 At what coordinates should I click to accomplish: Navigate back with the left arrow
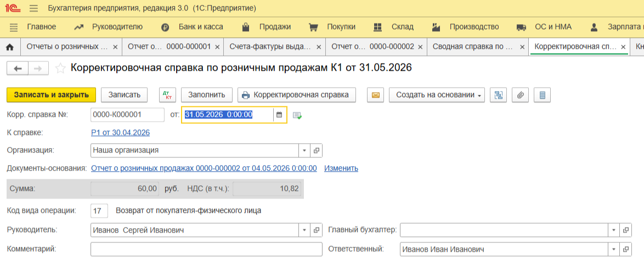point(18,68)
